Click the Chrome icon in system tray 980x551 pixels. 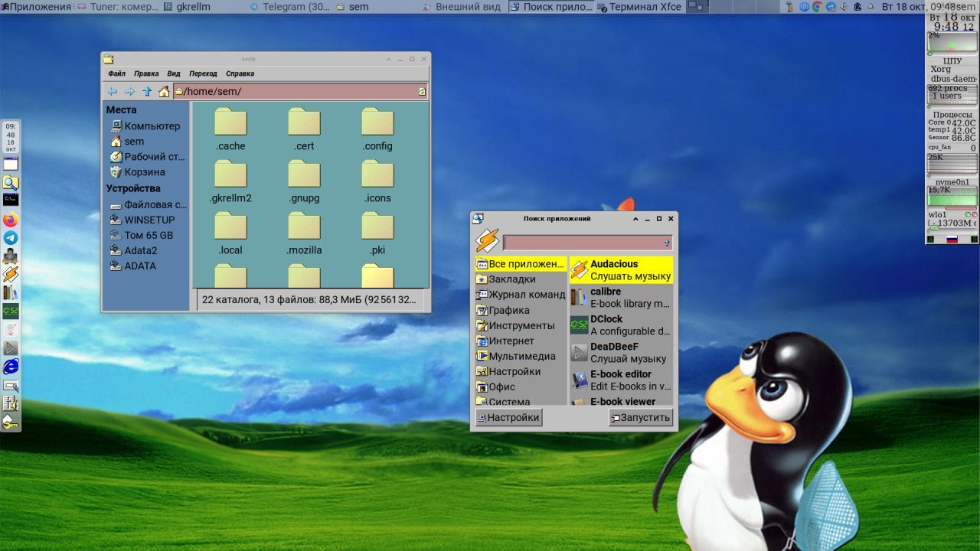pyautogui.click(x=817, y=7)
